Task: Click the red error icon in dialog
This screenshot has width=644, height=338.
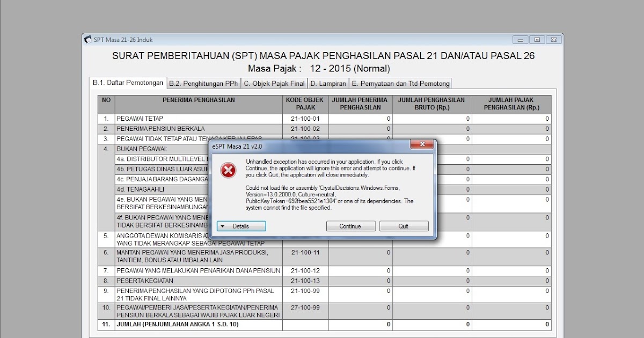Action: (x=229, y=171)
